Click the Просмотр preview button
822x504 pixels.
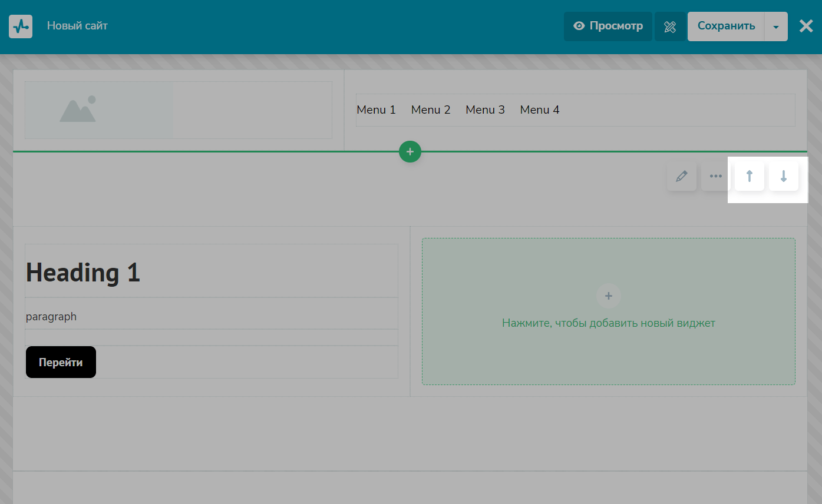click(x=608, y=26)
